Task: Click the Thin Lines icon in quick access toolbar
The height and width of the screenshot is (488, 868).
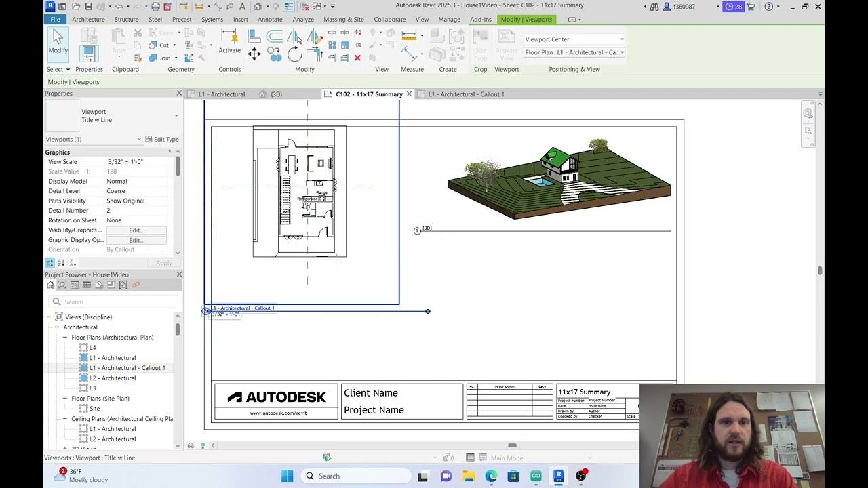Action: tap(289, 7)
